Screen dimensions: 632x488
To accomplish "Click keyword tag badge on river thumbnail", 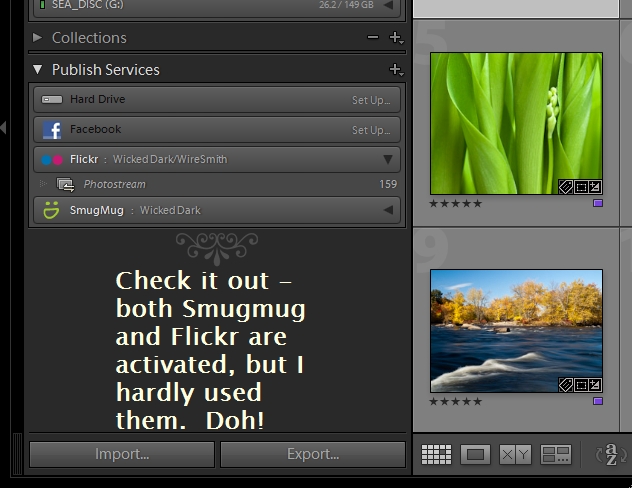I will (565, 385).
